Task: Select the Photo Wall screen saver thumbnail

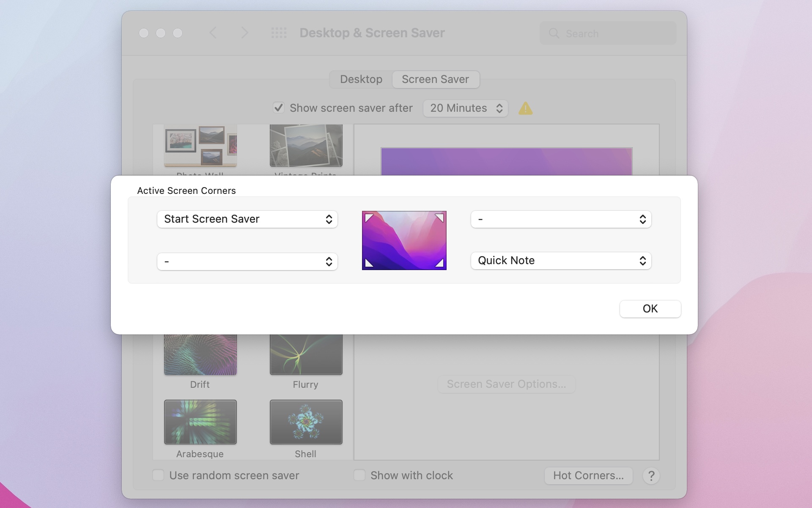Action: click(x=200, y=146)
